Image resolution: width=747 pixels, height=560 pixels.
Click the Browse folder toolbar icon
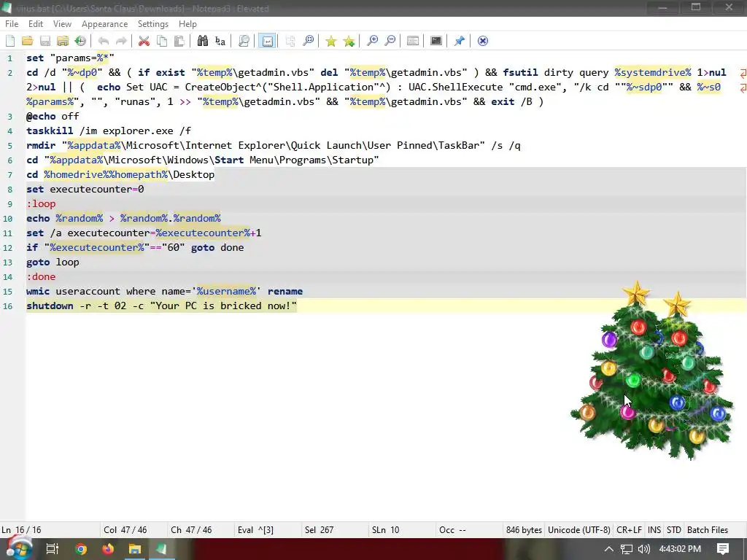(63, 41)
